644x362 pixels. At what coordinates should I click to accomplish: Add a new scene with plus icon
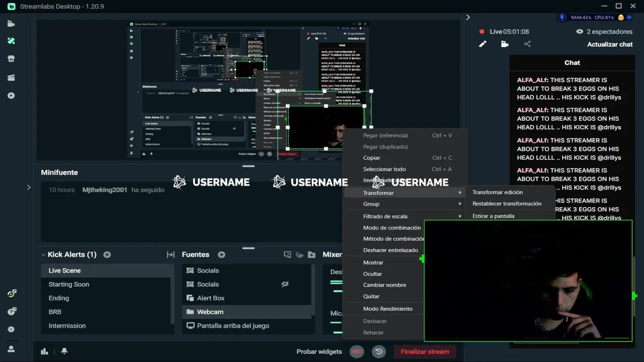pos(107,254)
